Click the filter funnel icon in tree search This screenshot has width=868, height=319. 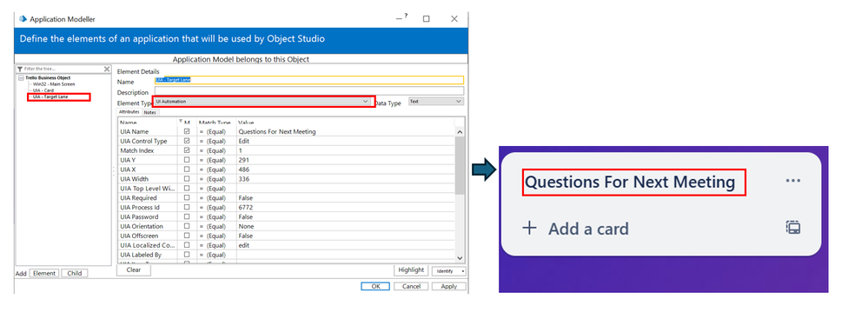tap(20, 69)
